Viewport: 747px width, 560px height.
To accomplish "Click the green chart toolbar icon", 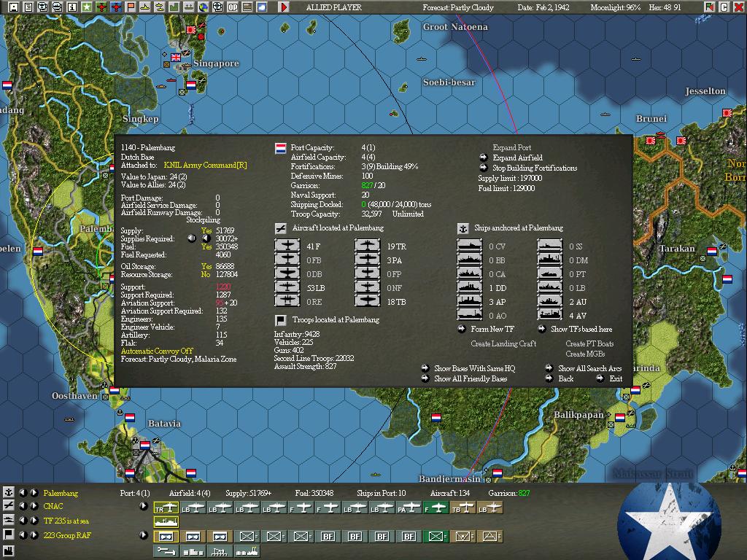I will (x=174, y=7).
